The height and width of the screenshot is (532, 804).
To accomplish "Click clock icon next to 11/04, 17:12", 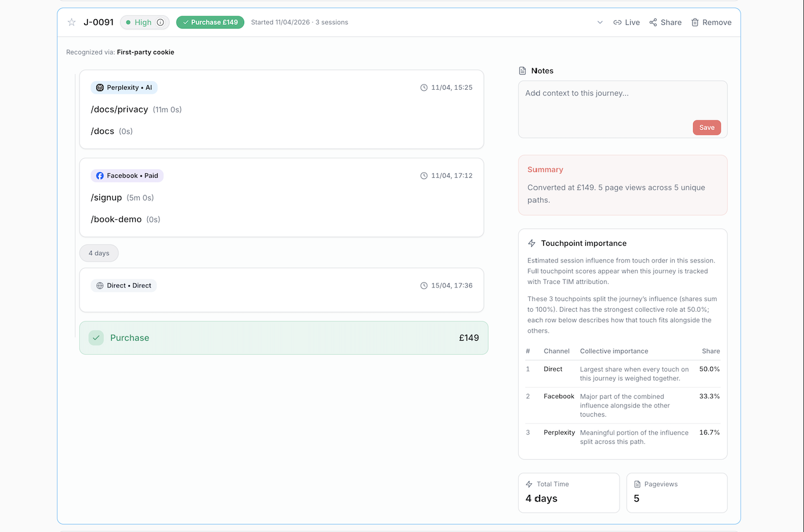I will pyautogui.click(x=424, y=176).
